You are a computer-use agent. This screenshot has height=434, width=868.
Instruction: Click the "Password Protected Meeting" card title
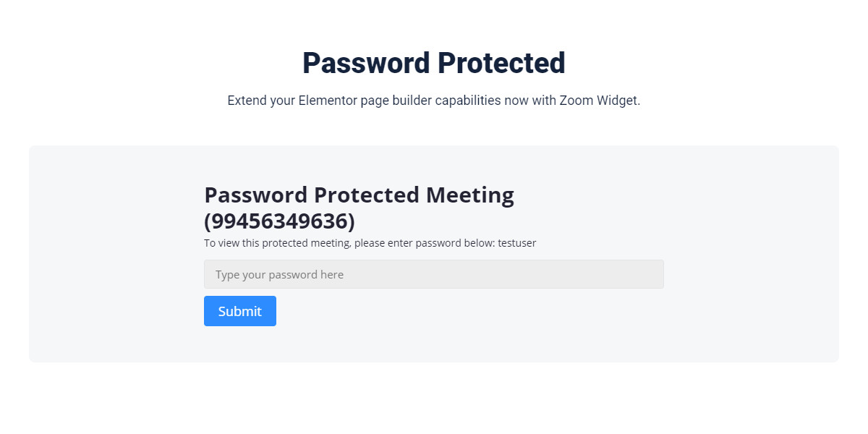coord(359,195)
